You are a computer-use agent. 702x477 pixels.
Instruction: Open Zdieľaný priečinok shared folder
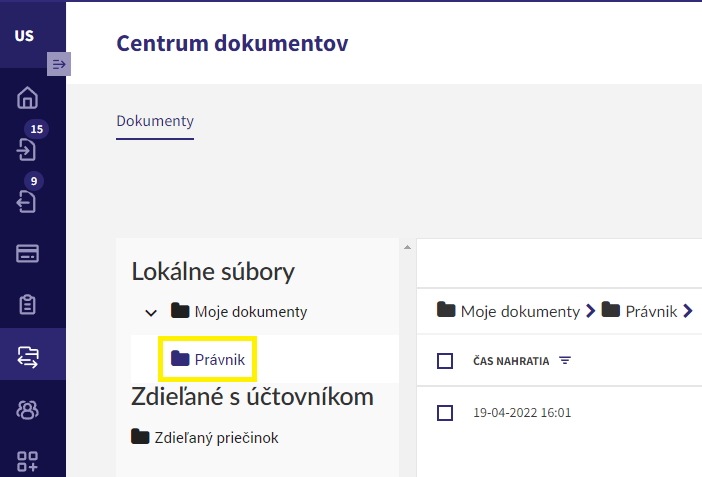click(205, 437)
